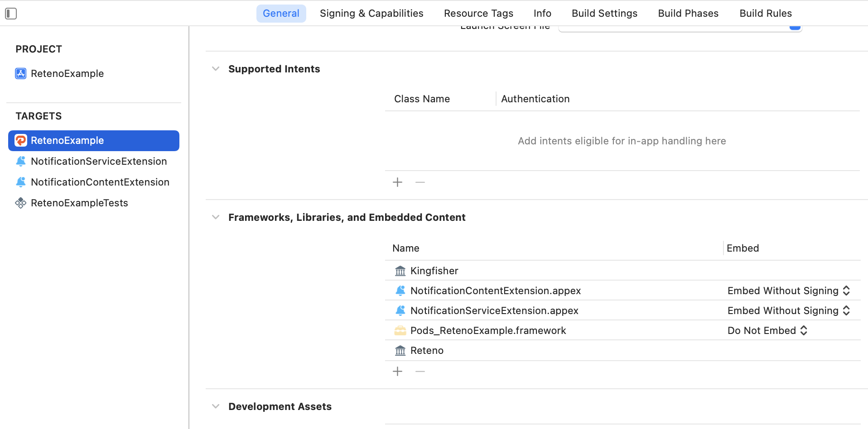
Task: Collapse the Development Assets section
Action: click(216, 406)
